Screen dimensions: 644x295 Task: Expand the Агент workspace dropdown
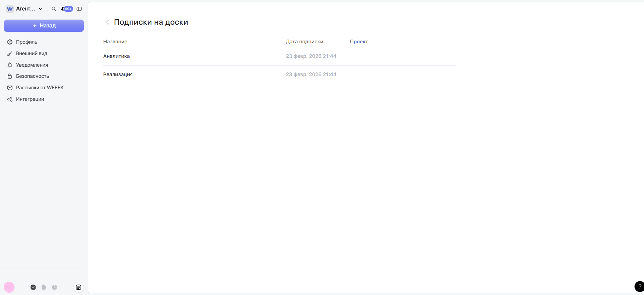41,9
